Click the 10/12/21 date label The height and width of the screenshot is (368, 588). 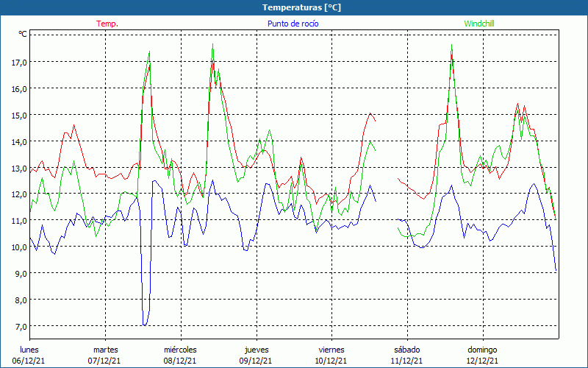click(331, 361)
